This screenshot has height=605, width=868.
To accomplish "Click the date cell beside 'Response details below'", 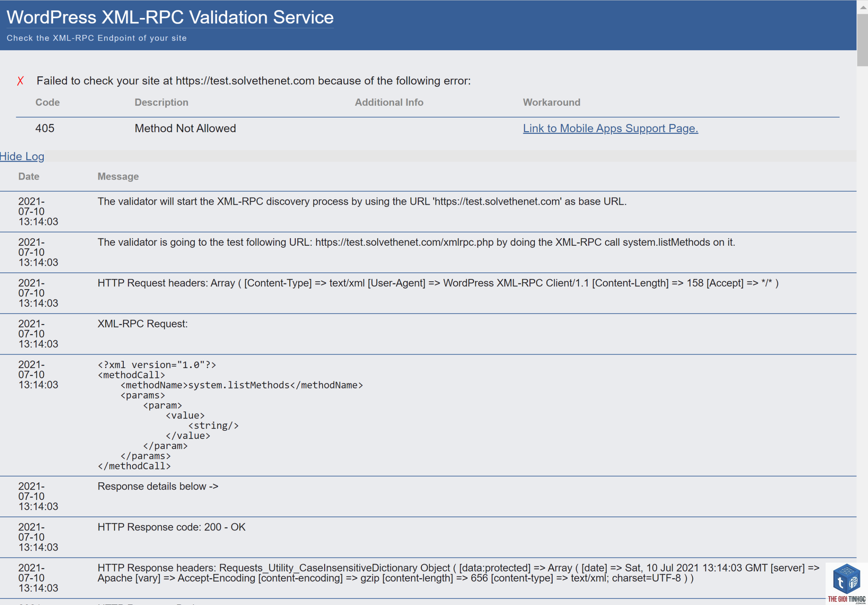I will tap(38, 497).
